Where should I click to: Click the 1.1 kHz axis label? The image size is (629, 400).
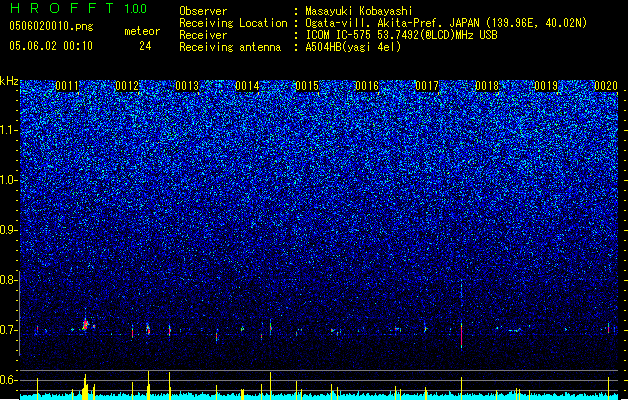pos(9,130)
